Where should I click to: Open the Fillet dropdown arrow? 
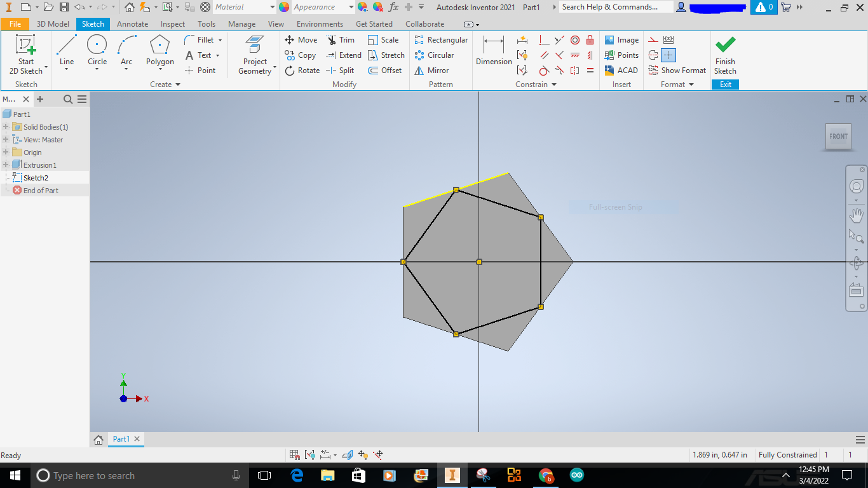(x=220, y=40)
